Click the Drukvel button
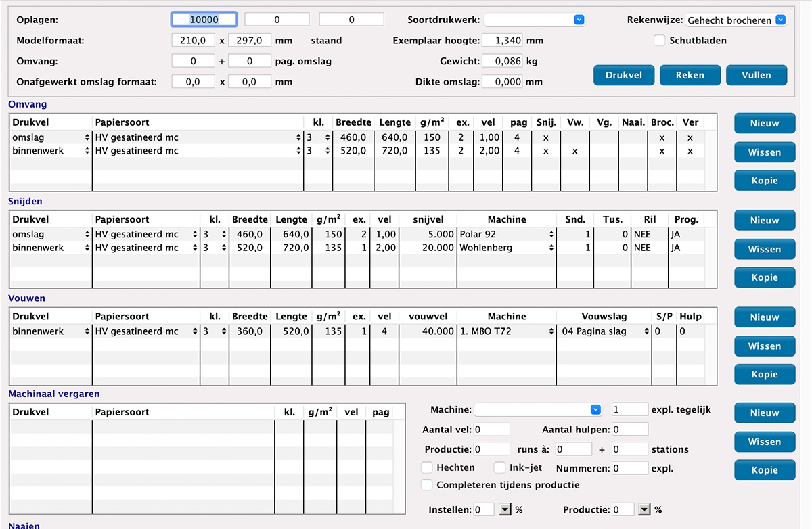The width and height of the screenshot is (812, 529). (623, 75)
